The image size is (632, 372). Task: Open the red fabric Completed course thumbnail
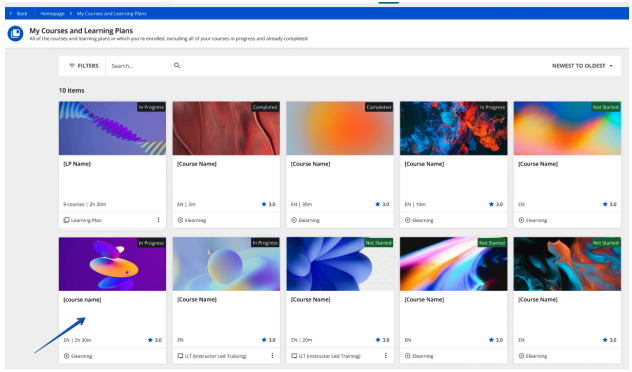(226, 128)
